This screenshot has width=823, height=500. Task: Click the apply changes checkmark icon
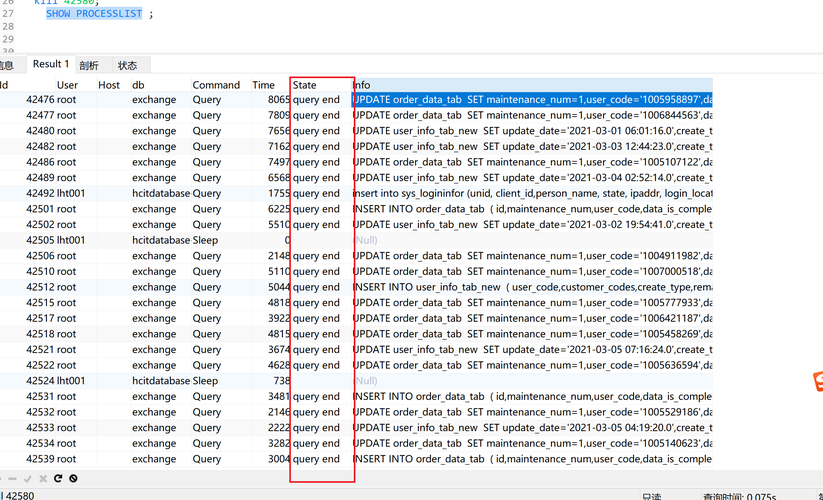pyautogui.click(x=28, y=478)
